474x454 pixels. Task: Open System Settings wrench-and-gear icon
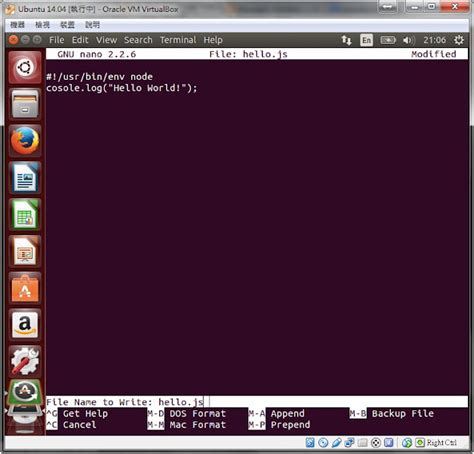pyautogui.click(x=25, y=361)
